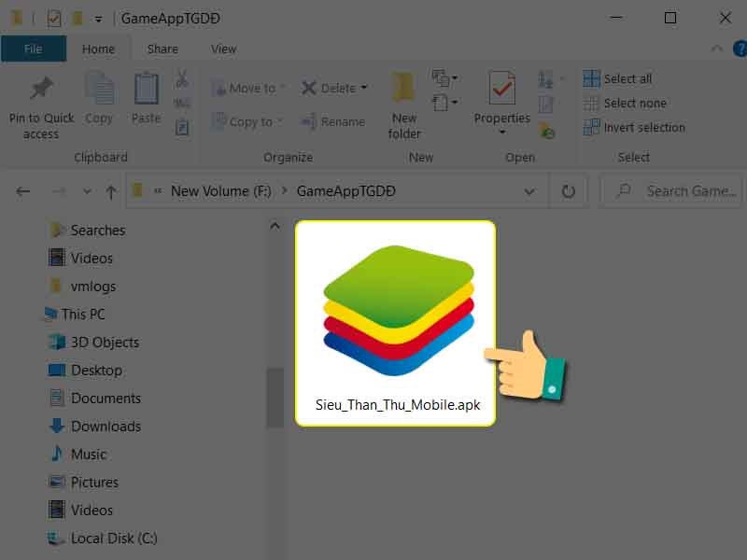Open the File menu
The image size is (747, 560).
(34, 48)
